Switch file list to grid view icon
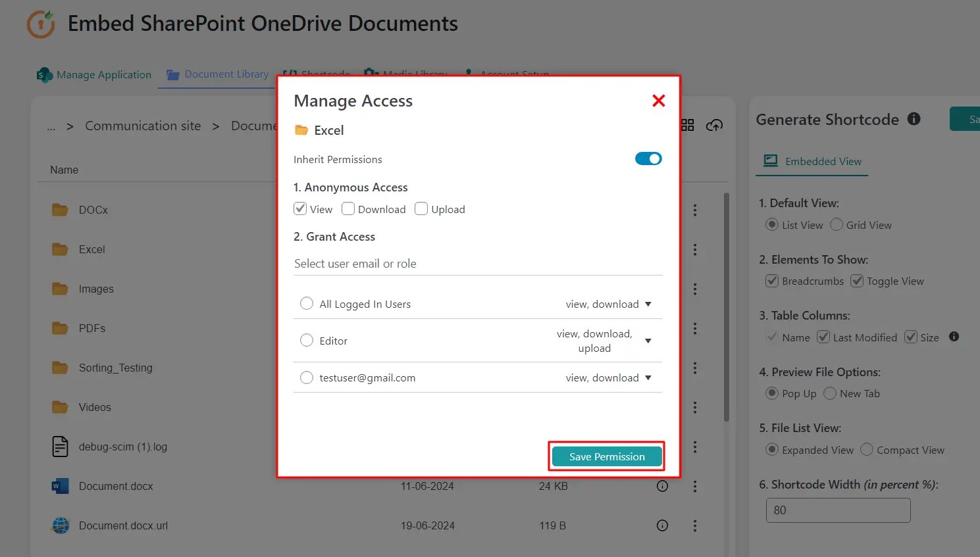The width and height of the screenshot is (980, 557). 688,125
